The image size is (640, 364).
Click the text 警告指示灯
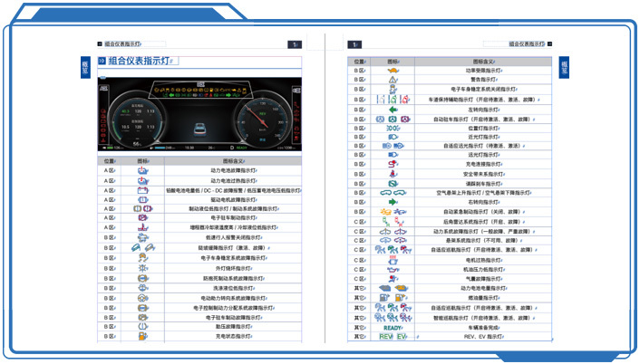coord(483,80)
